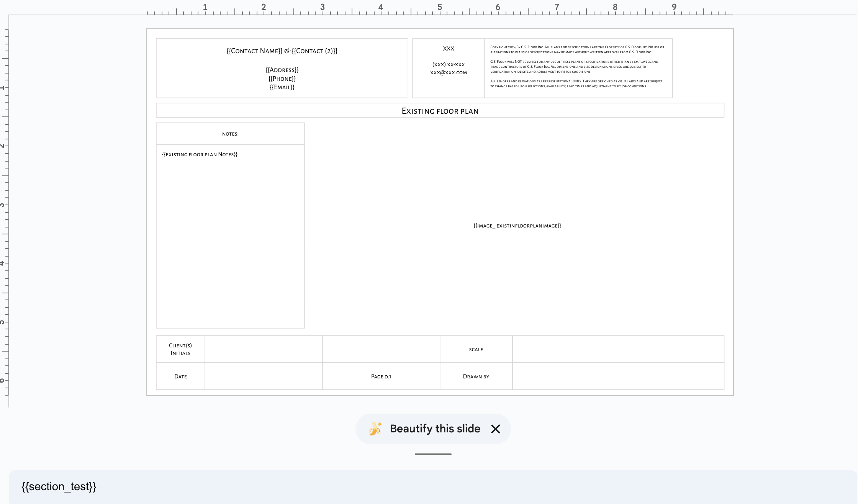
Task: Click the {{existing floor plan Notes}} placeholder
Action: coord(200,155)
